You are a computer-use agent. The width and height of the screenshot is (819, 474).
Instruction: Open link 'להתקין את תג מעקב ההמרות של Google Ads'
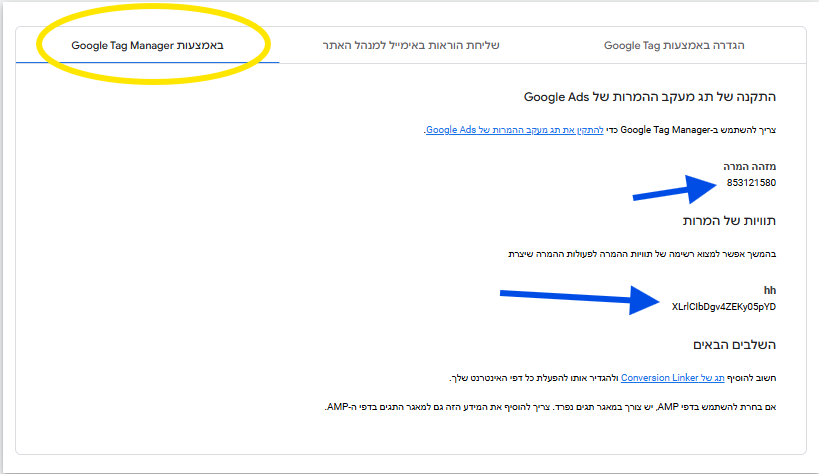point(514,130)
